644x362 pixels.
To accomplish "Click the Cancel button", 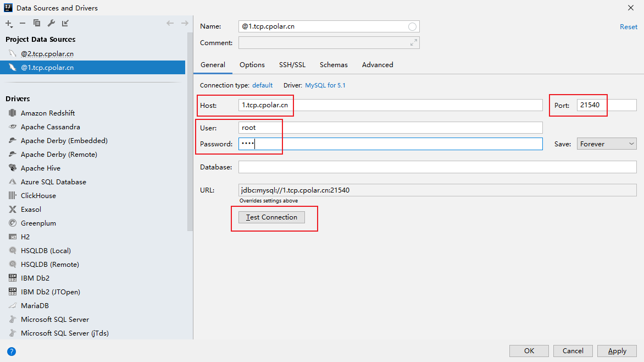I will coord(573,351).
